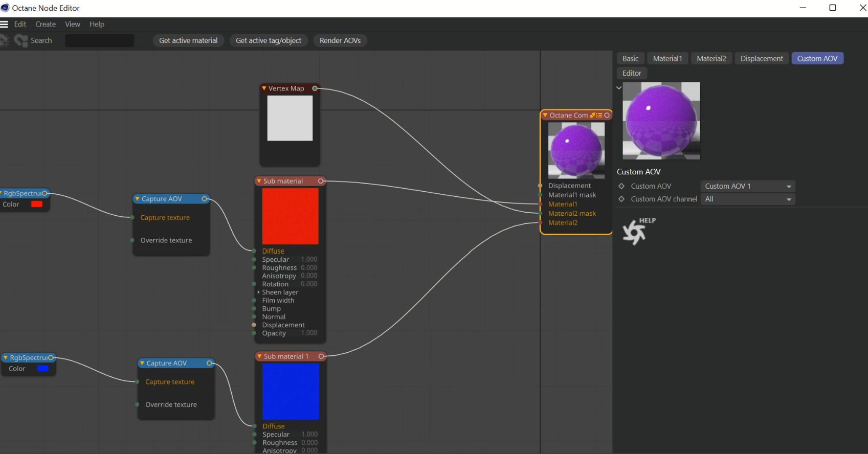Click the Sub material node output port
Image resolution: width=868 pixels, height=454 pixels.
321,181
